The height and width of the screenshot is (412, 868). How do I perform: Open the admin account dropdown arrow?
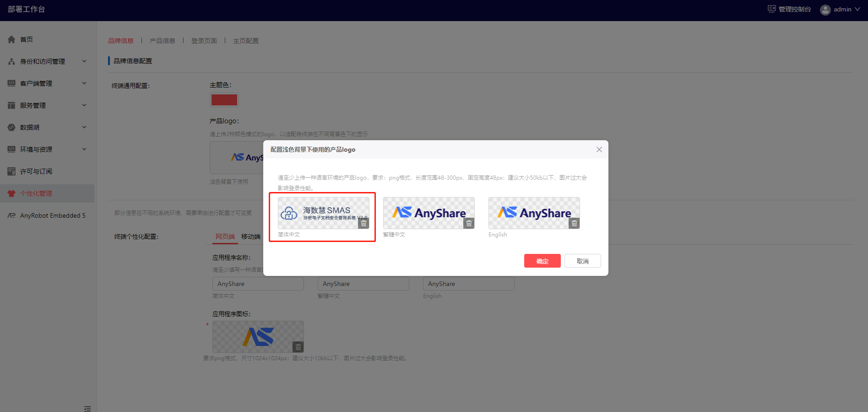coord(857,9)
